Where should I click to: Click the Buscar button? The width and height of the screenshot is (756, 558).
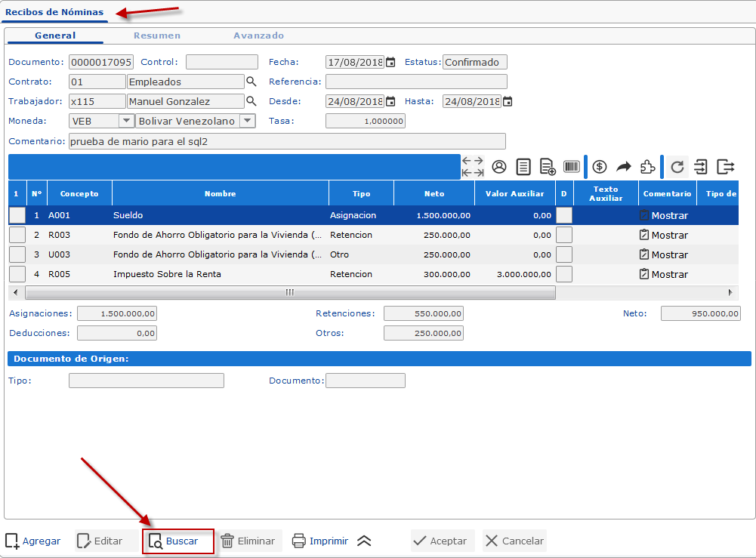pyautogui.click(x=177, y=541)
